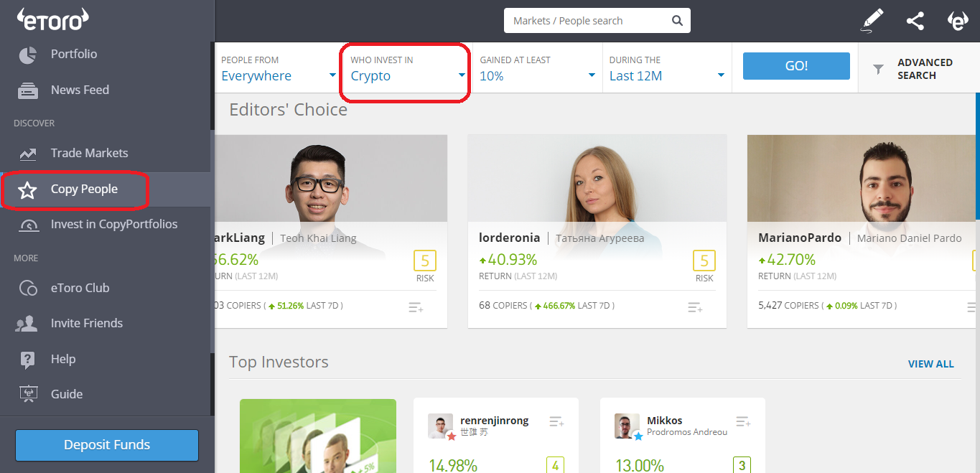Click lorderonia 68 copiers text

pyautogui.click(x=503, y=306)
